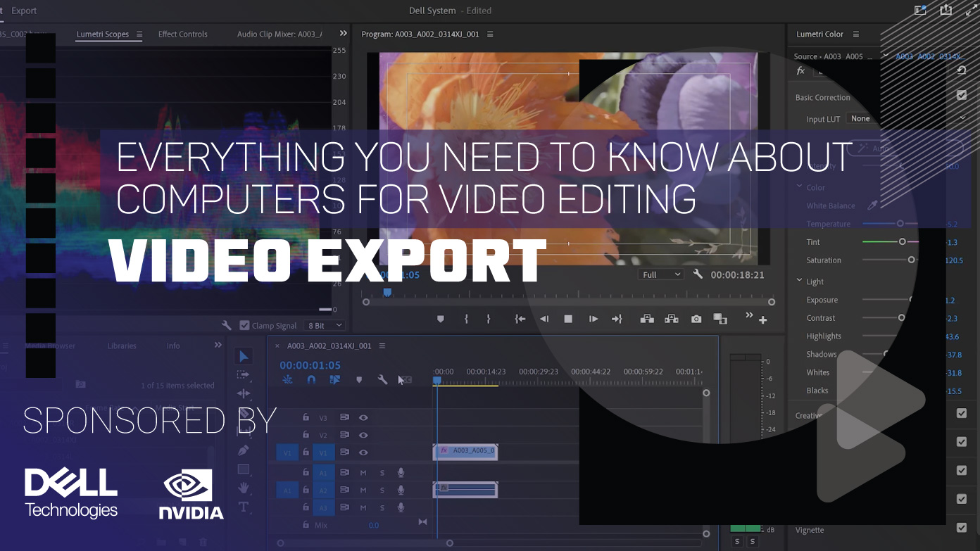Solo audio track A2
The width and height of the screenshot is (980, 551).
[382, 490]
